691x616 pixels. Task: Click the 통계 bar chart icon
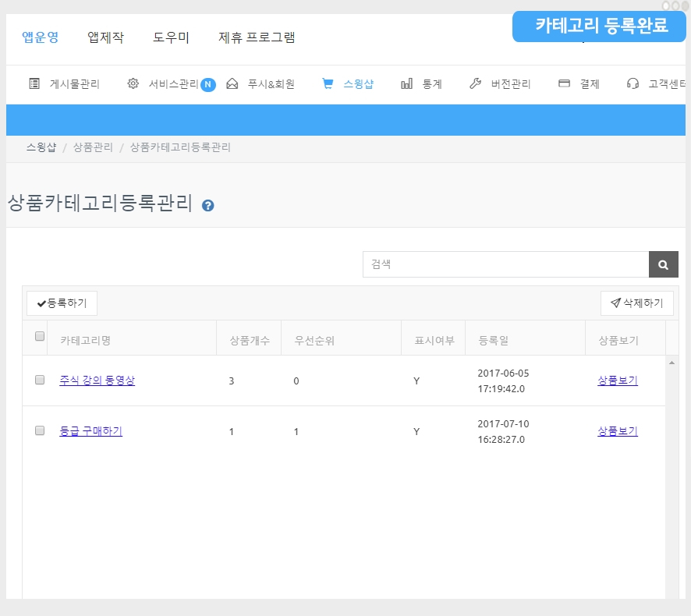coord(407,83)
